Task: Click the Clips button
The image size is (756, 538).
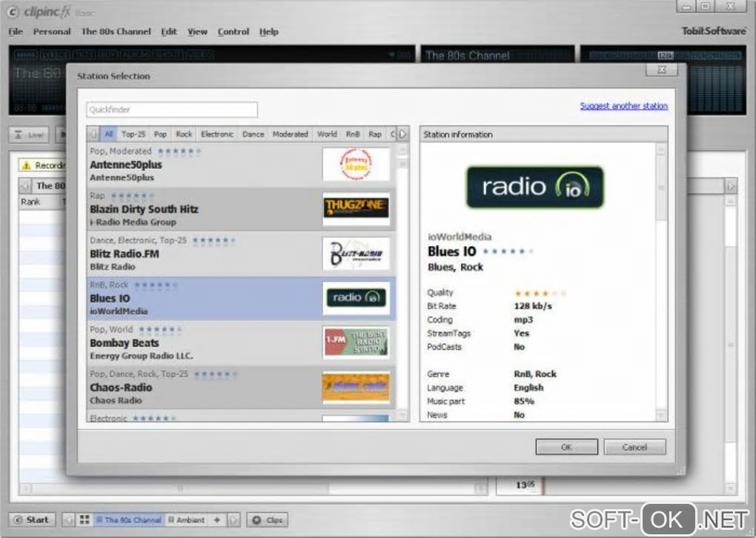Action: click(268, 519)
